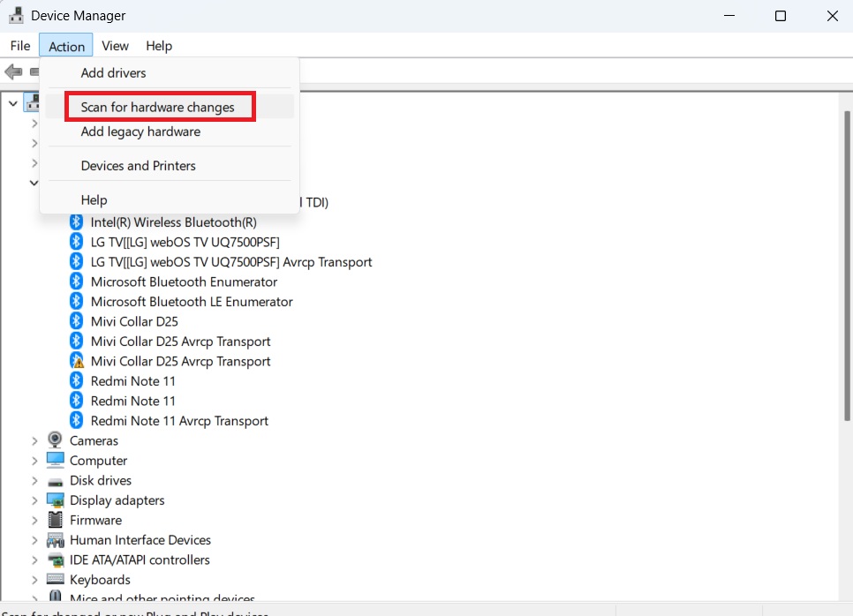Collapse the expanded Bluetooth device list
The width and height of the screenshot is (853, 616).
(34, 183)
